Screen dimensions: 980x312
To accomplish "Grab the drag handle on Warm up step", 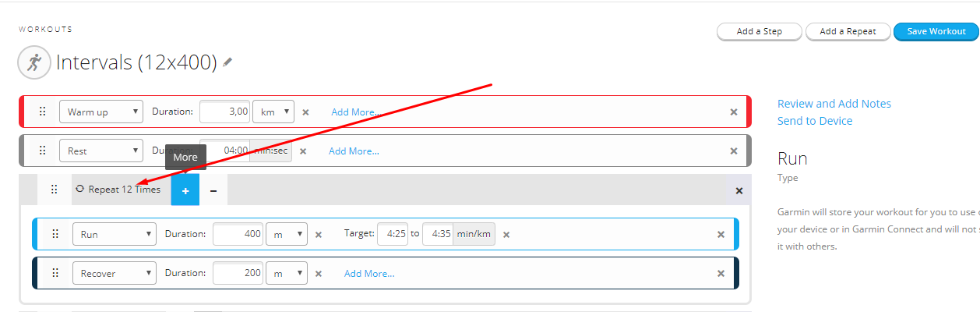I will tap(42, 112).
